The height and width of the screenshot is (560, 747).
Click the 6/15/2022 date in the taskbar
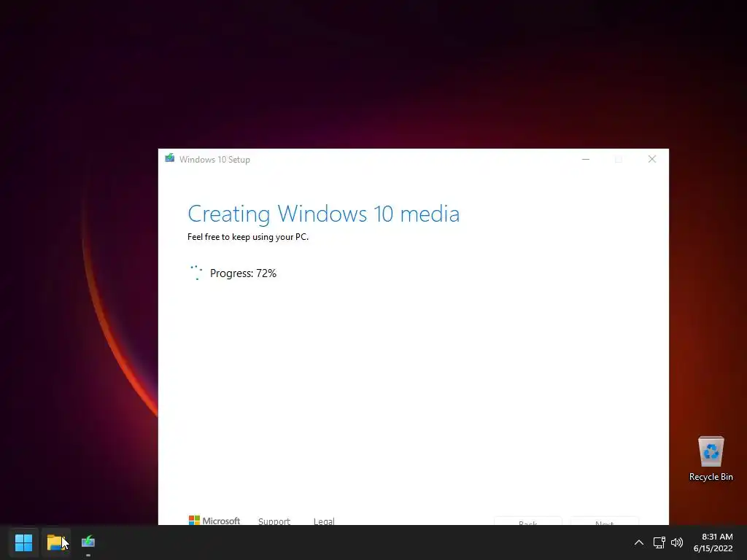click(x=713, y=548)
